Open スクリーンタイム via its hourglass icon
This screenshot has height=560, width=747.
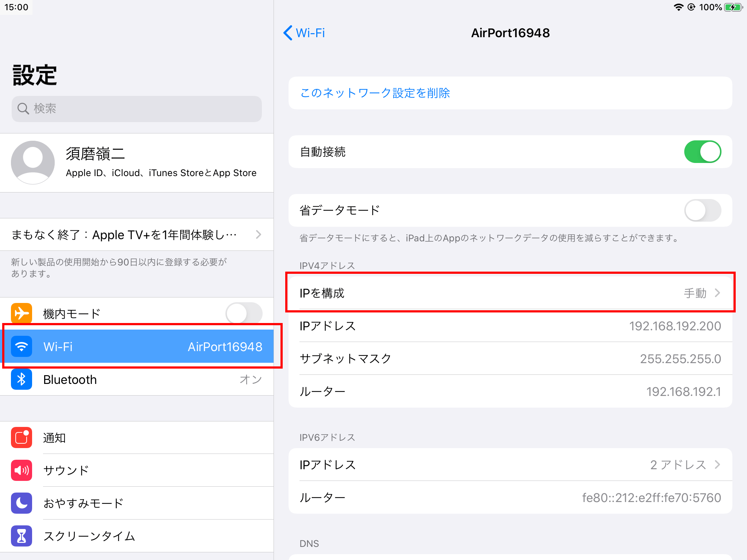pyautogui.click(x=22, y=536)
